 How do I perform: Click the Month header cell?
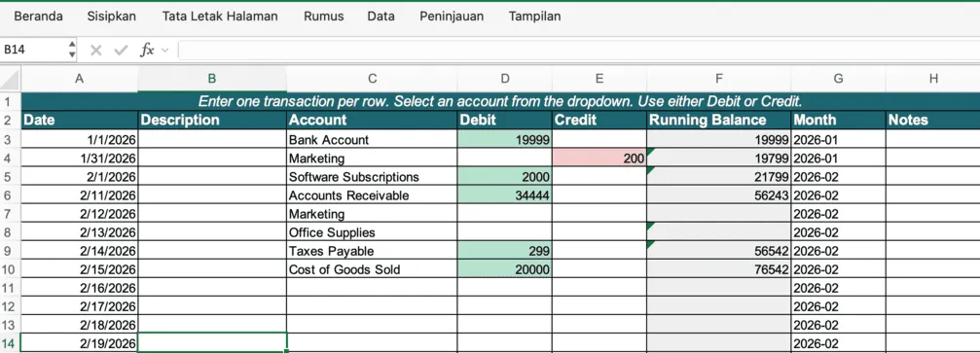coord(838,120)
